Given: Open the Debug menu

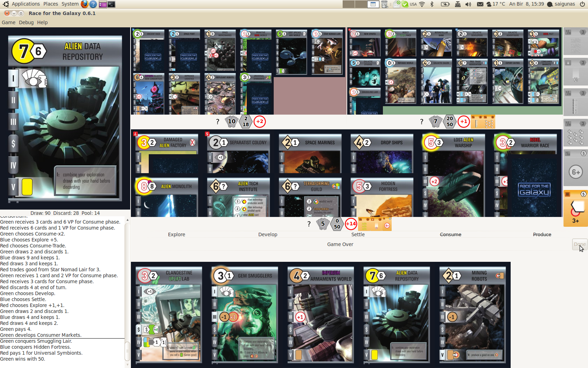Looking at the screenshot, I should pos(26,22).
